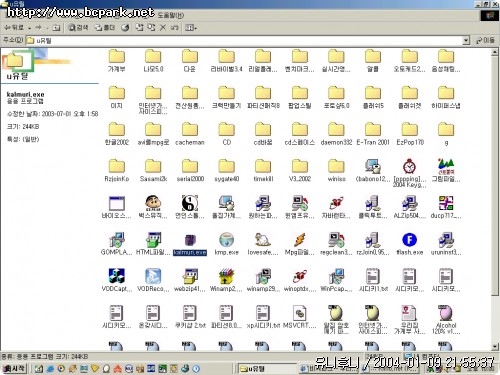Viewport: 500px width, 375px height.
Task: Click the Go button beside address bar
Action: (485, 40)
